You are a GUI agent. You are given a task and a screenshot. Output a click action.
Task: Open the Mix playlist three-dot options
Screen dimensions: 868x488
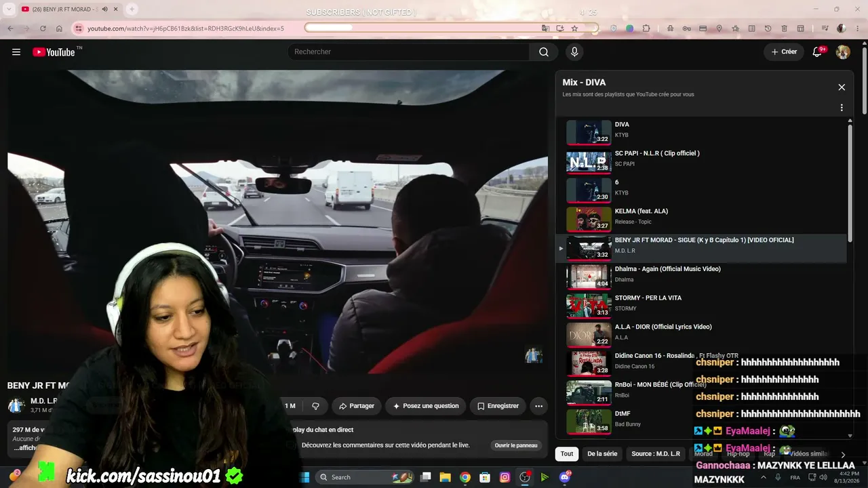click(x=842, y=108)
